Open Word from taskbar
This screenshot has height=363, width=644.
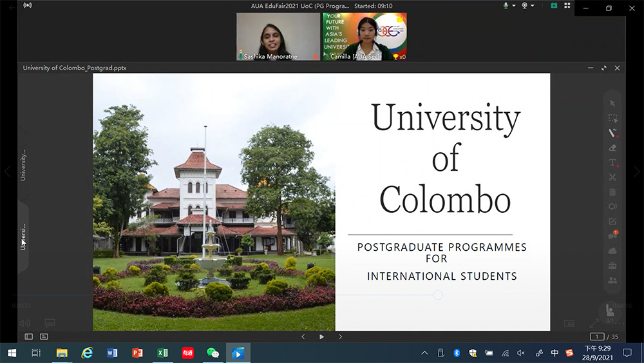pyautogui.click(x=112, y=353)
